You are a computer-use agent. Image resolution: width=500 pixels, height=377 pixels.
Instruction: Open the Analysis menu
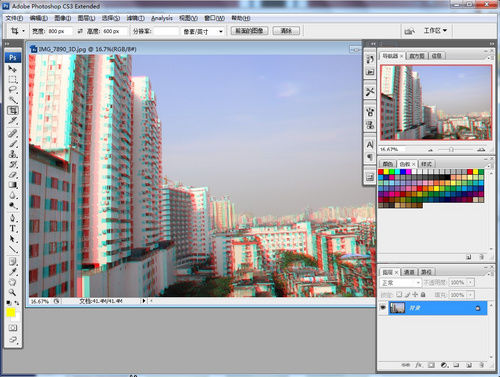point(162,18)
